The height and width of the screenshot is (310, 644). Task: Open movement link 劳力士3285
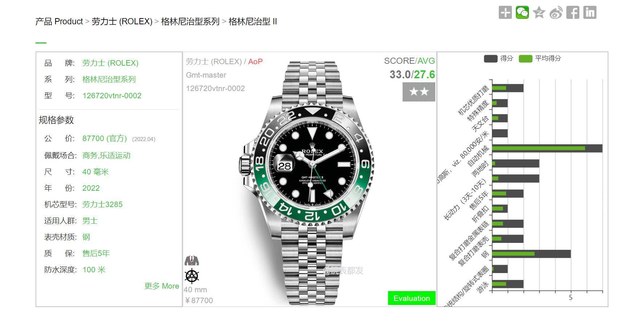tap(102, 204)
